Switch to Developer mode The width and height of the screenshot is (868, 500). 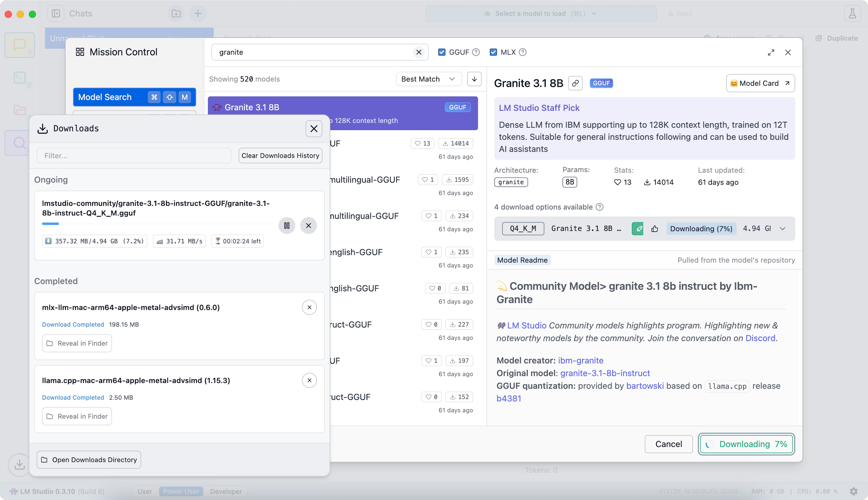226,491
